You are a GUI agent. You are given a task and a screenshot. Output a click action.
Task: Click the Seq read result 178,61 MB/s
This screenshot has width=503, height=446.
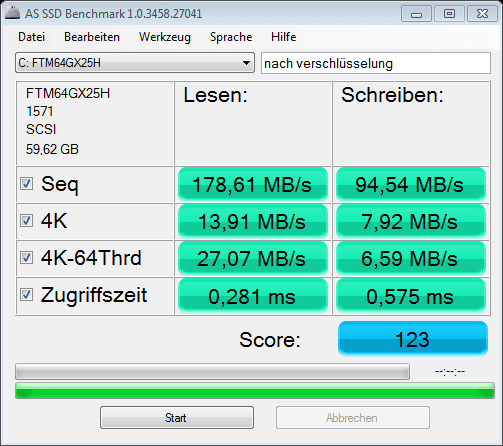pos(253,184)
